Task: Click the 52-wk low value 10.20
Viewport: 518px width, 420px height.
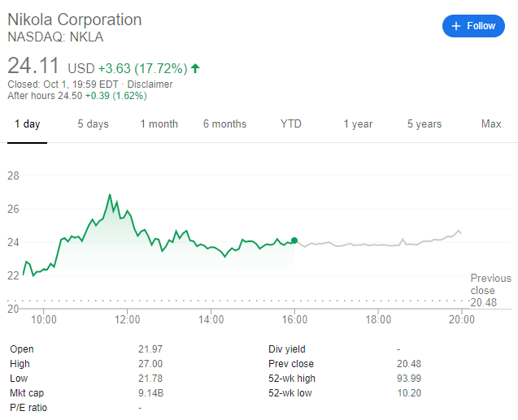Action: pos(409,393)
